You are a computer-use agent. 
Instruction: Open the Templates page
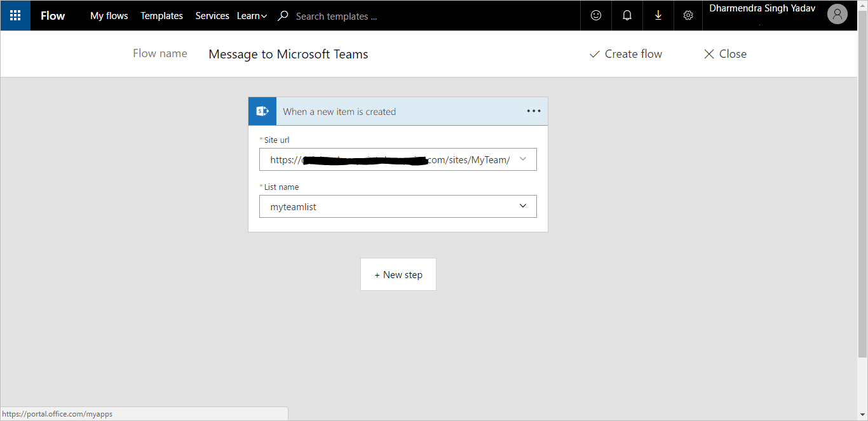click(161, 15)
